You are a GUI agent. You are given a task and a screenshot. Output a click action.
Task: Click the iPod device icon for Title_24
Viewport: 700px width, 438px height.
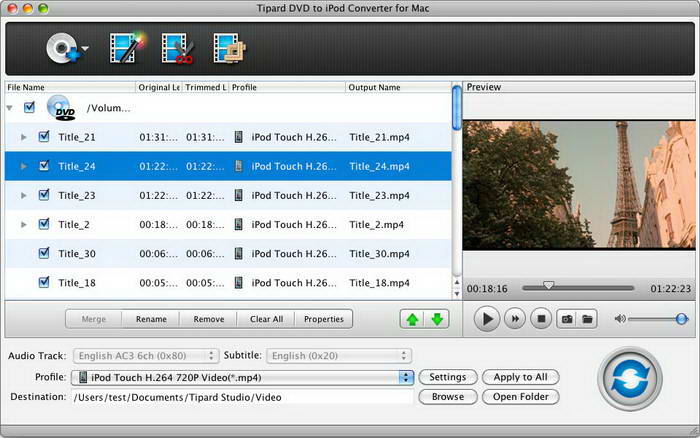point(239,166)
